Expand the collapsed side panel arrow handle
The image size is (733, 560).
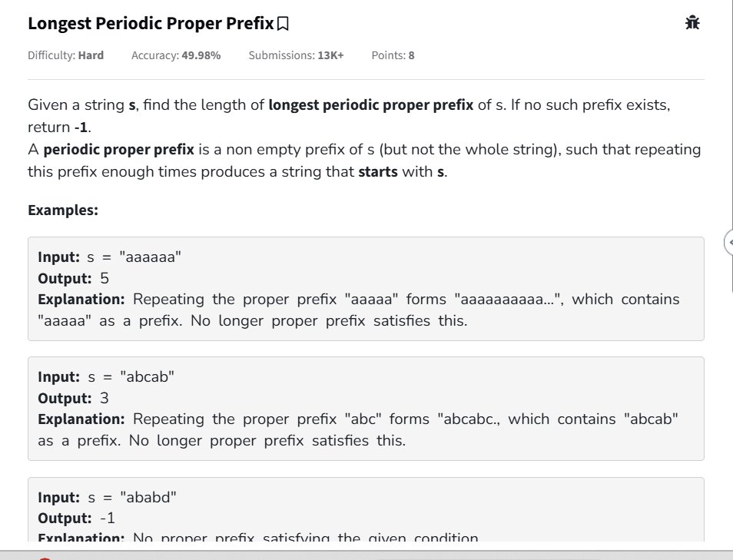point(728,243)
